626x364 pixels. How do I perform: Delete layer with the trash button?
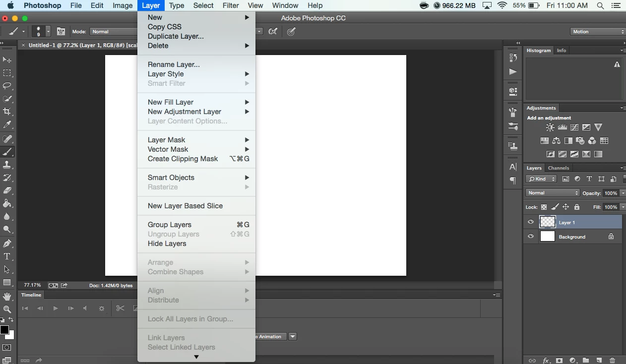(612, 361)
